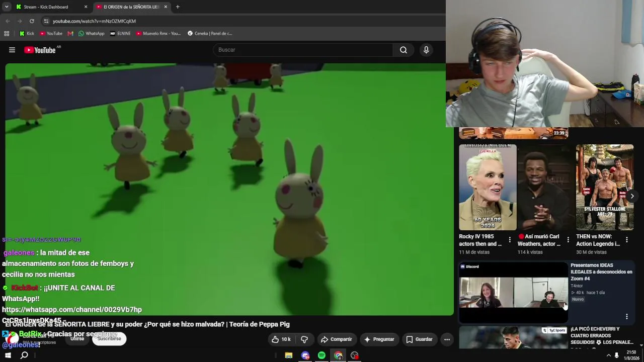Open the Así murió Carl Weathers short thumbnail
The image size is (644, 362).
click(546, 187)
